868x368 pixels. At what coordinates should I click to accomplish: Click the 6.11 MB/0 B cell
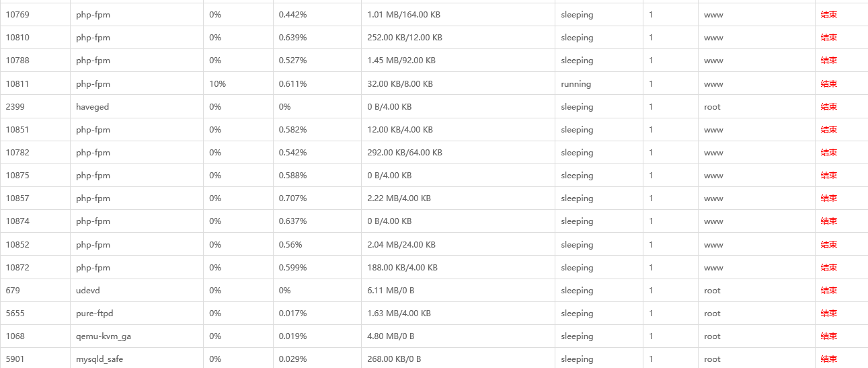coord(390,291)
